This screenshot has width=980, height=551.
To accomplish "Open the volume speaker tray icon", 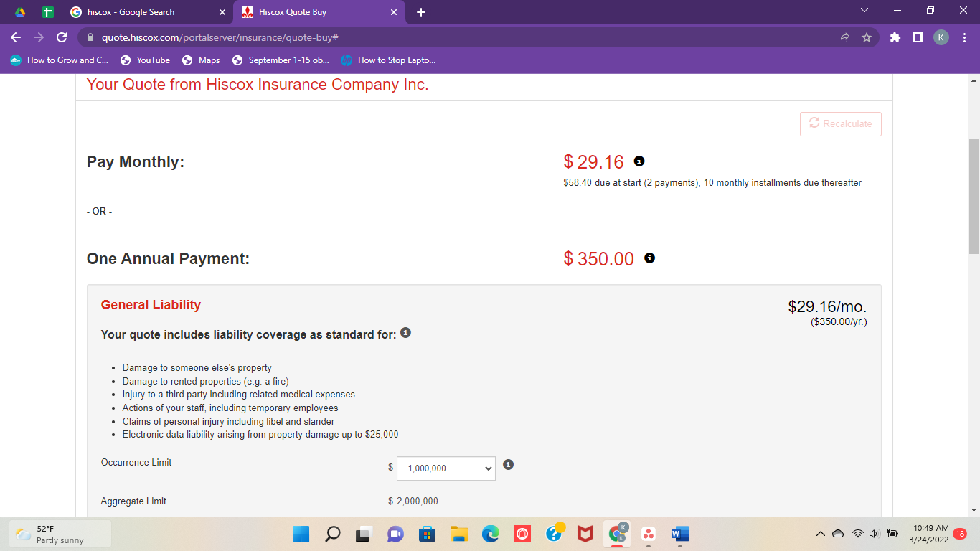I will click(874, 534).
